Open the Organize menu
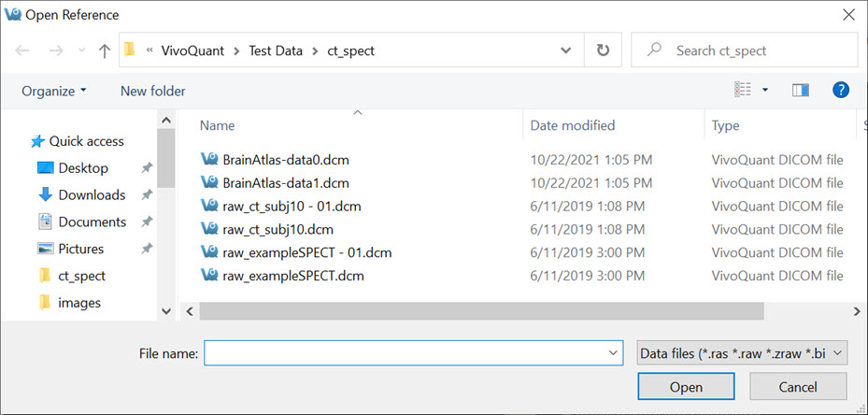 pos(54,91)
